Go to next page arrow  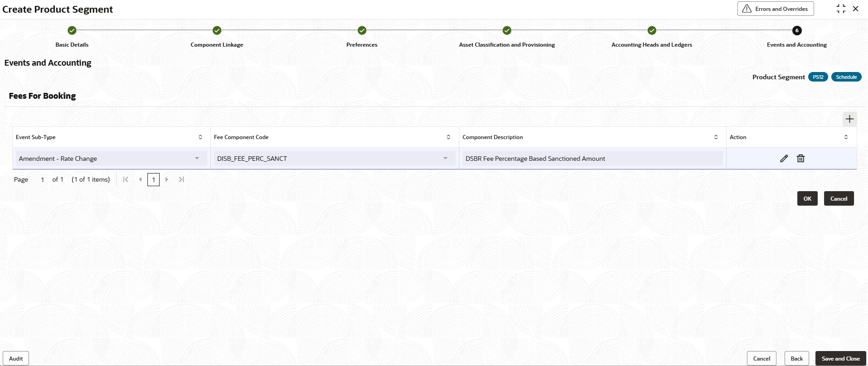(166, 179)
